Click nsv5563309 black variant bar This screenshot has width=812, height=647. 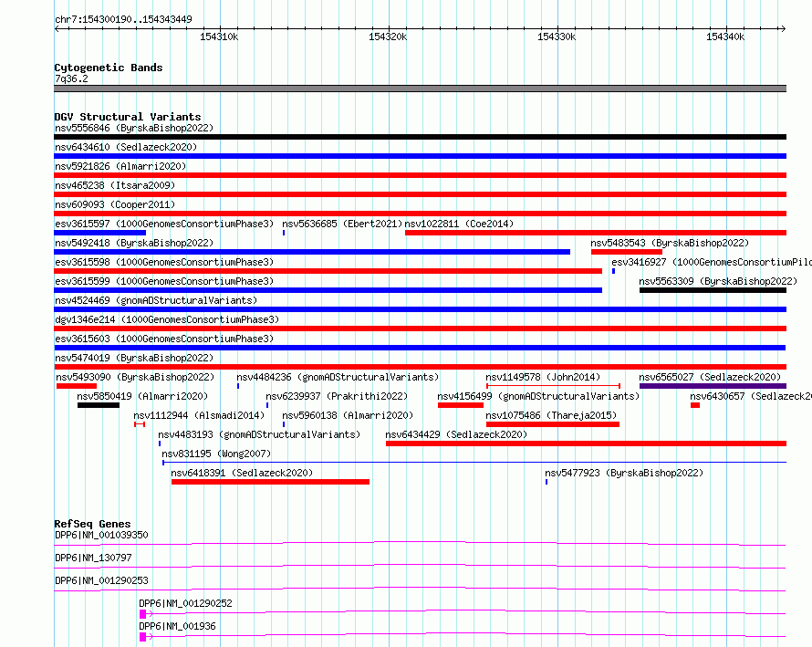(x=713, y=290)
